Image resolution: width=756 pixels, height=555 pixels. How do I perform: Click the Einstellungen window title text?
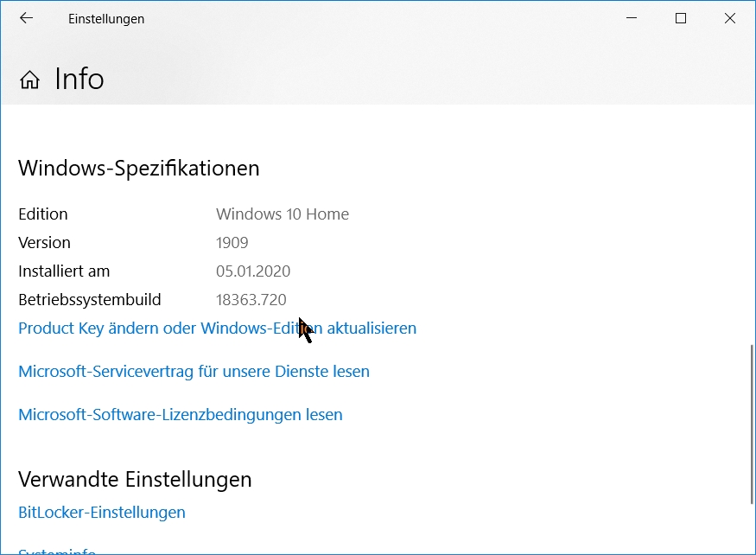pos(106,19)
